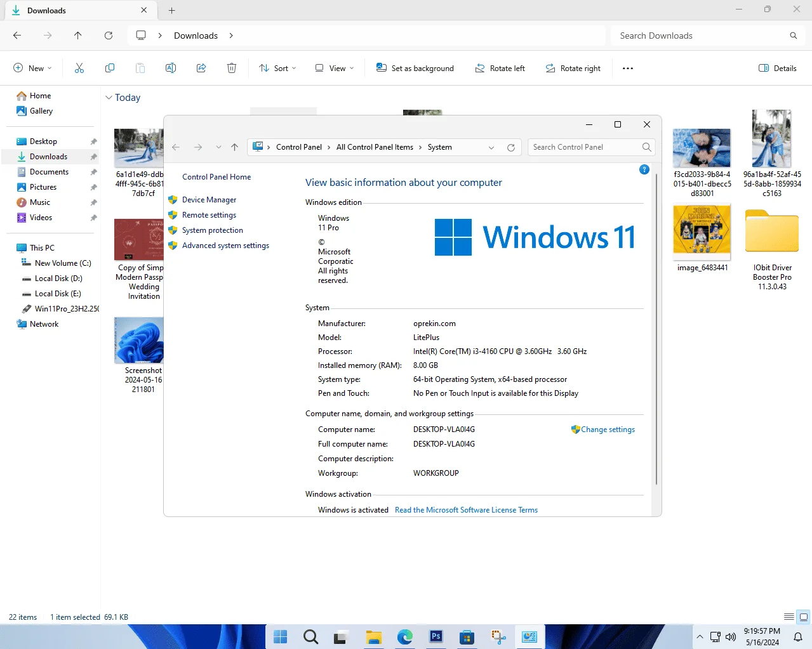Click the Rename icon in Explorer toolbar
The image size is (812, 649).
(x=171, y=68)
